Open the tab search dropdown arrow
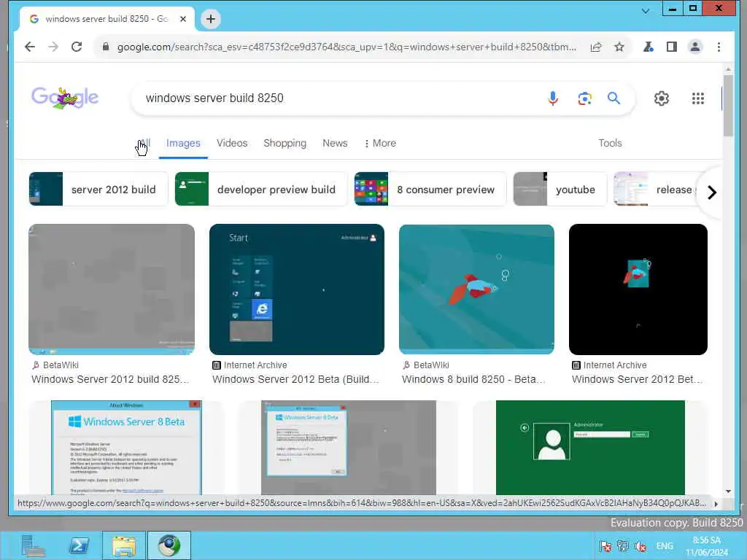747x560 pixels. [x=646, y=11]
